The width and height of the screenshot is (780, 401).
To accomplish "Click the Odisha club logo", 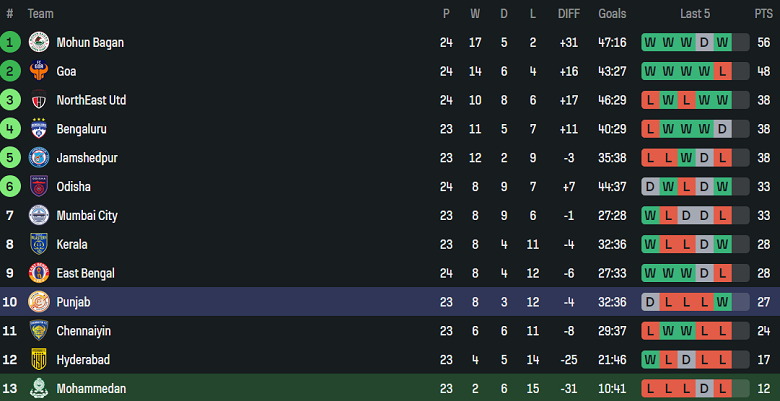I will click(39, 187).
